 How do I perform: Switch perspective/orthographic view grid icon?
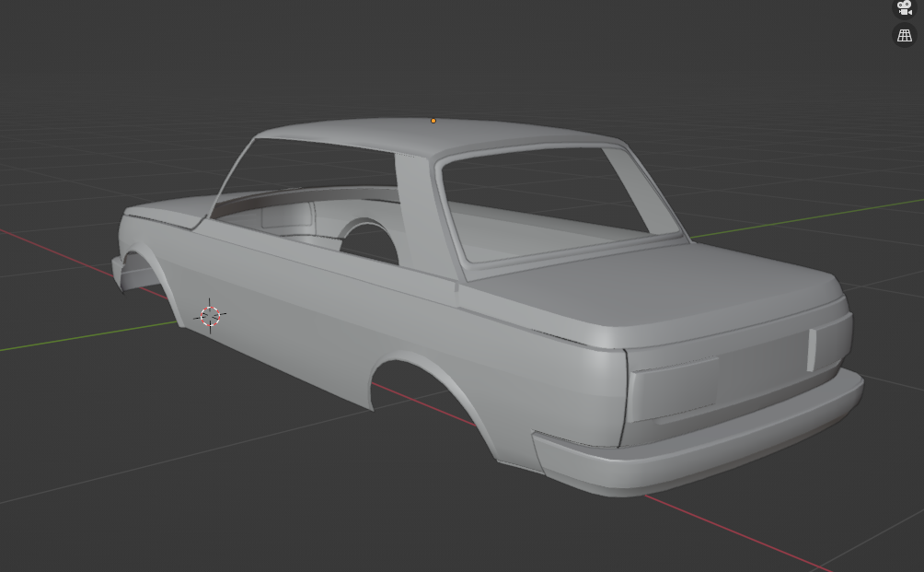(x=905, y=35)
